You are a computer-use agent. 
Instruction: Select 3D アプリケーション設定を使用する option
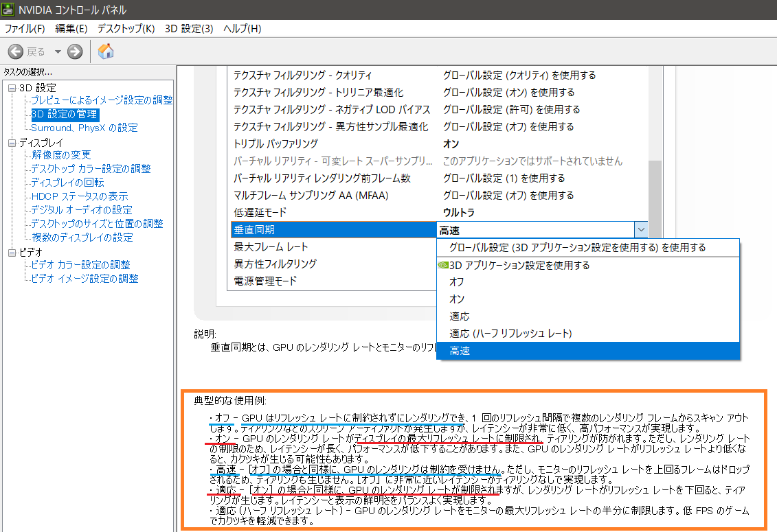587,266
